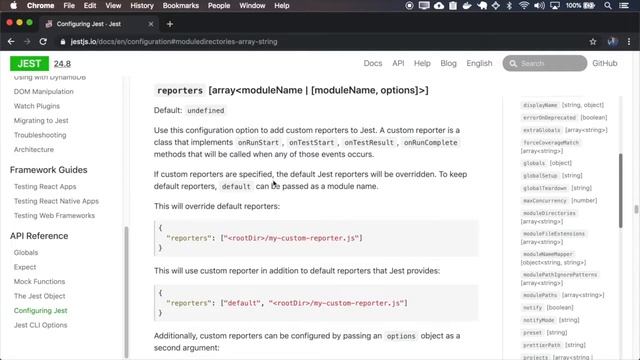Jump to preset in the contents list

pos(544,333)
